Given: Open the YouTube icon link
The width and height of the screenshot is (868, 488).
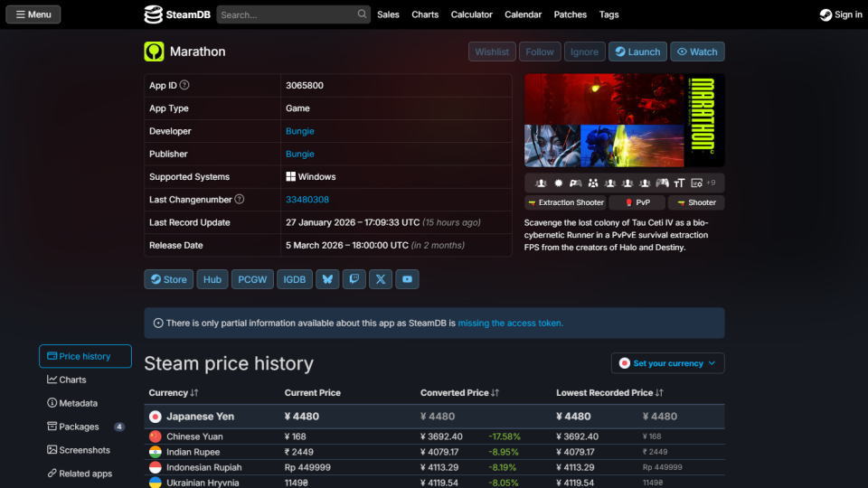Looking at the screenshot, I should coord(407,279).
